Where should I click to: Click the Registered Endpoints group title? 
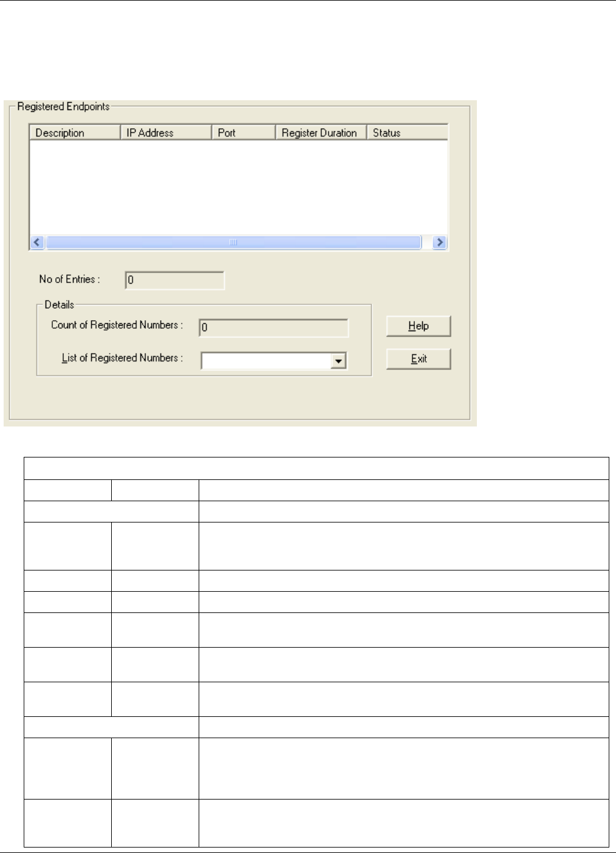click(63, 106)
